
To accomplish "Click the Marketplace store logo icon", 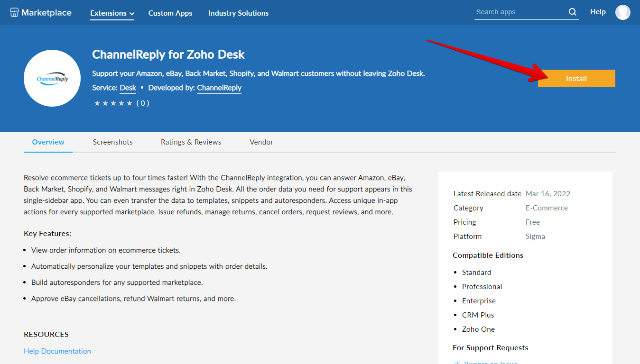I will tap(14, 13).
